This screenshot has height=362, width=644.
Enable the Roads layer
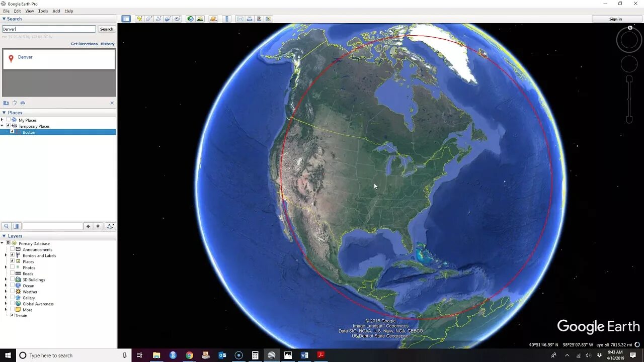pyautogui.click(x=12, y=274)
